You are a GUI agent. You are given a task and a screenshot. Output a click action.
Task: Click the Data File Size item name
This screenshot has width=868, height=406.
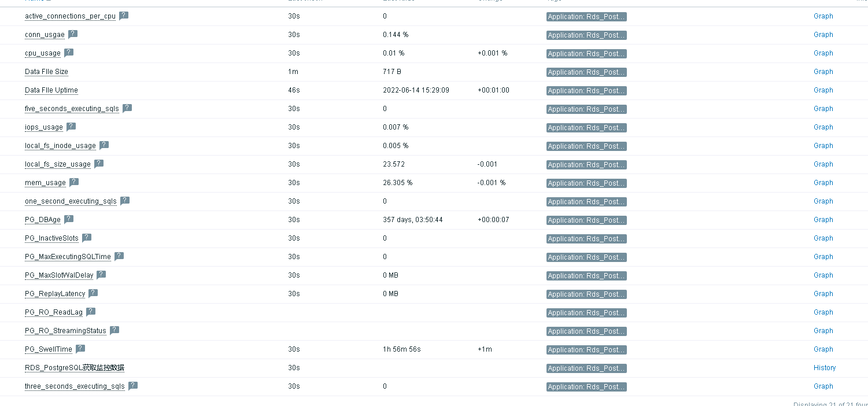click(x=46, y=72)
